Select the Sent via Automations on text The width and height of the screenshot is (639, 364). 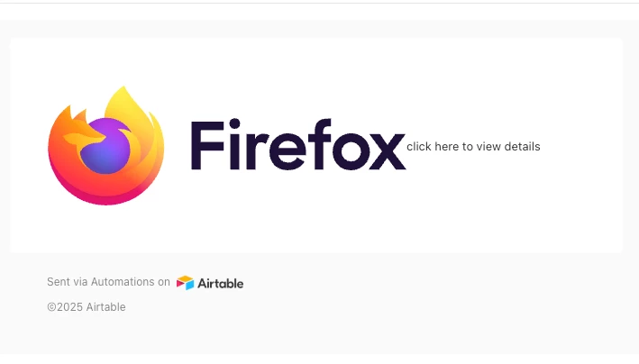point(108,282)
